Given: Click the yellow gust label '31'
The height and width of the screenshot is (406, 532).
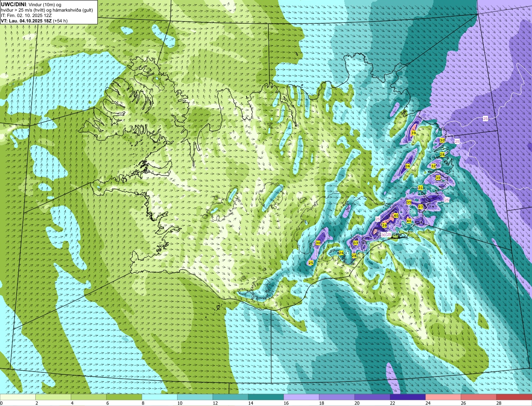Looking at the screenshot, I should click(x=421, y=188).
